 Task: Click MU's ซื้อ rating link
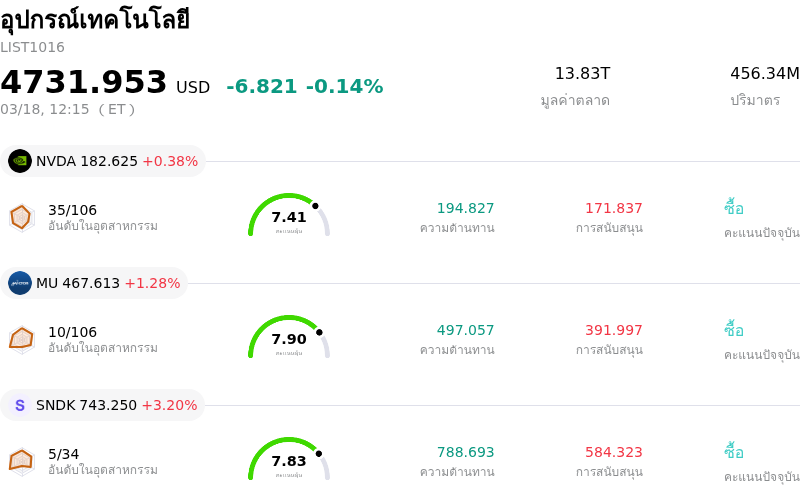click(x=734, y=330)
